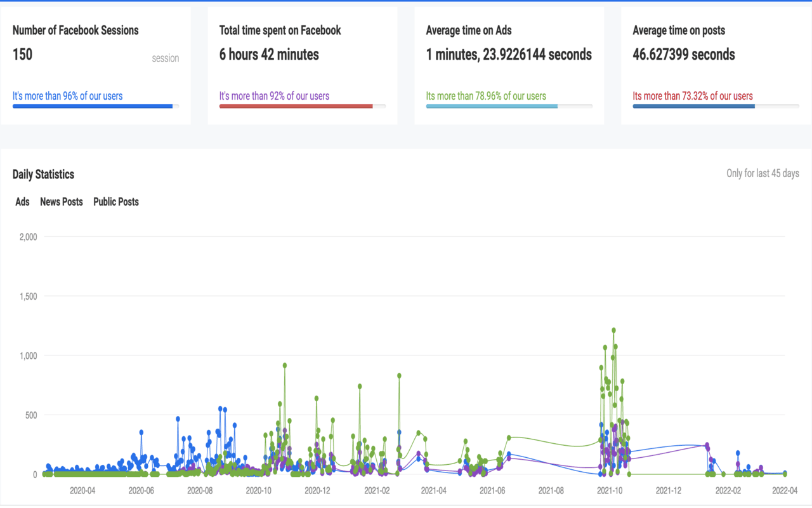Click the dark blue Average time on posts bar

(x=716, y=106)
